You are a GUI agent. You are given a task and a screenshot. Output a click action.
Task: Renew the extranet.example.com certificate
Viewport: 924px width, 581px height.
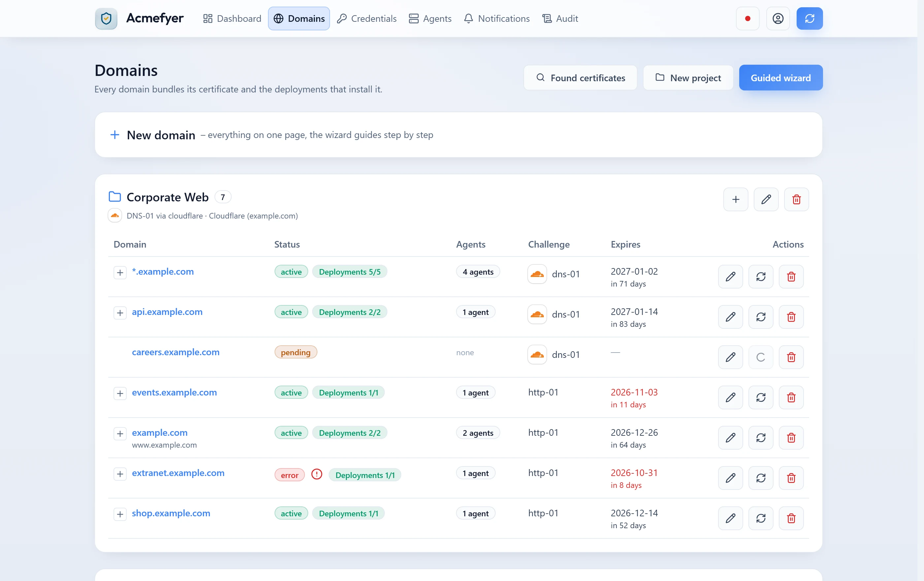(x=761, y=478)
